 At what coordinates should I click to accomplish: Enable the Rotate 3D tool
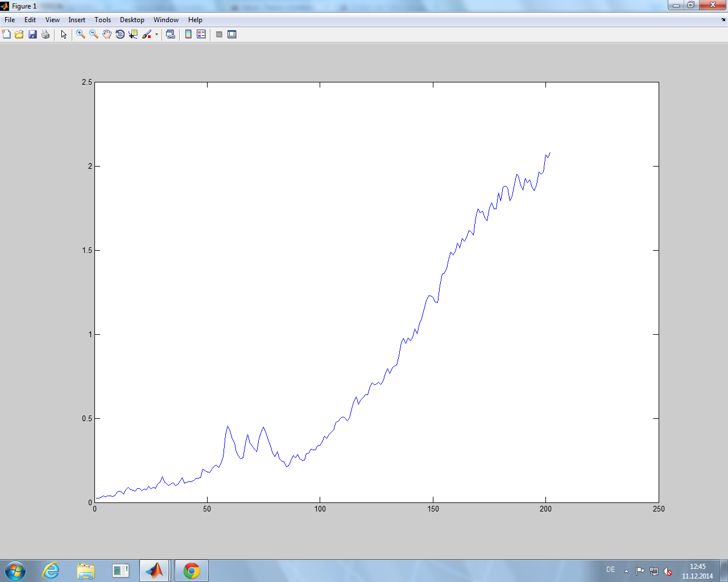tap(120, 35)
